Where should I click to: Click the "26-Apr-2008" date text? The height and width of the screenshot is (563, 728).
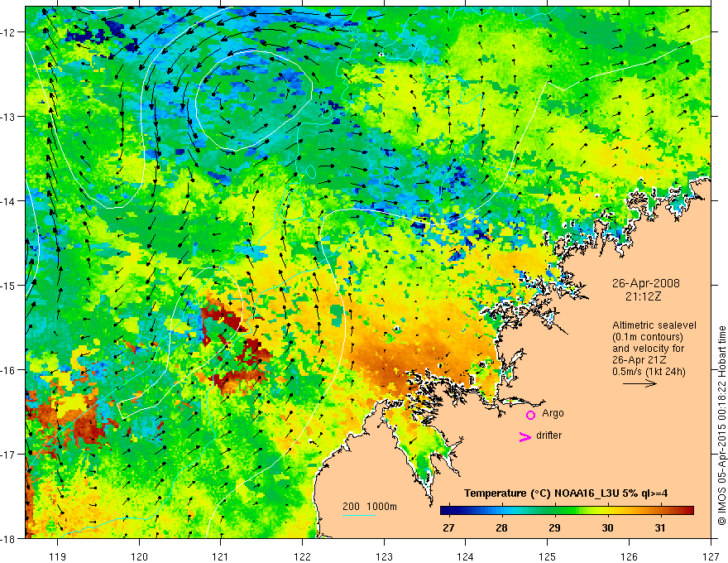pos(646,283)
